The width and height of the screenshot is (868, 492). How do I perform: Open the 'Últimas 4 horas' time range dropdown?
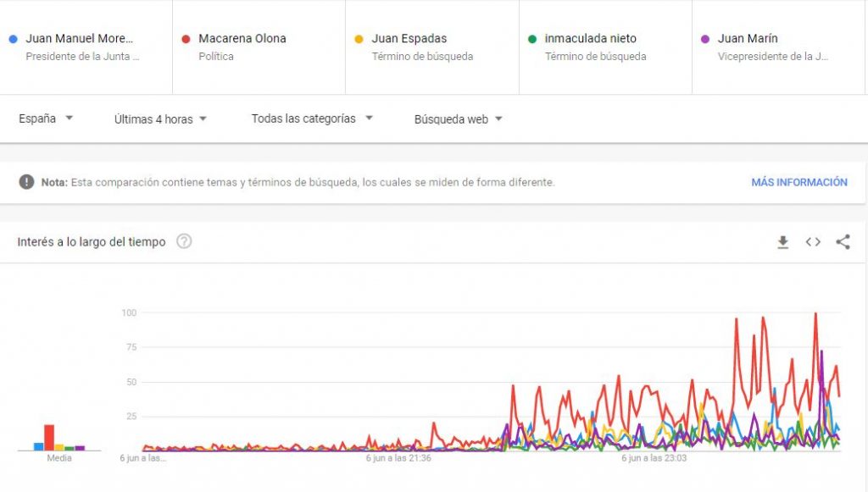161,119
